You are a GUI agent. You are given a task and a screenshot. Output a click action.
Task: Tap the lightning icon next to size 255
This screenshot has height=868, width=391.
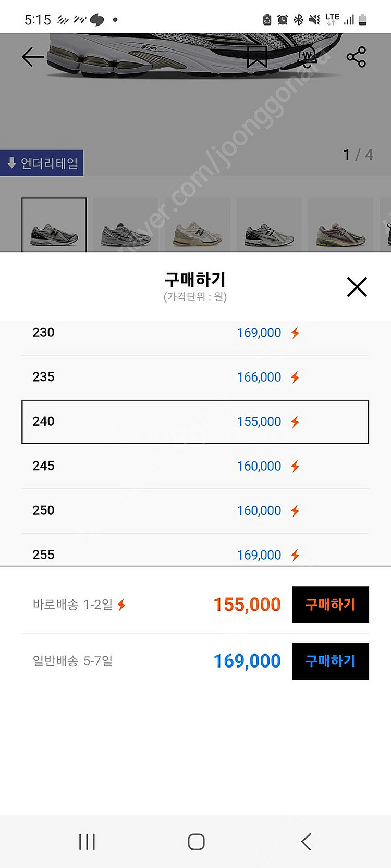[x=295, y=555]
